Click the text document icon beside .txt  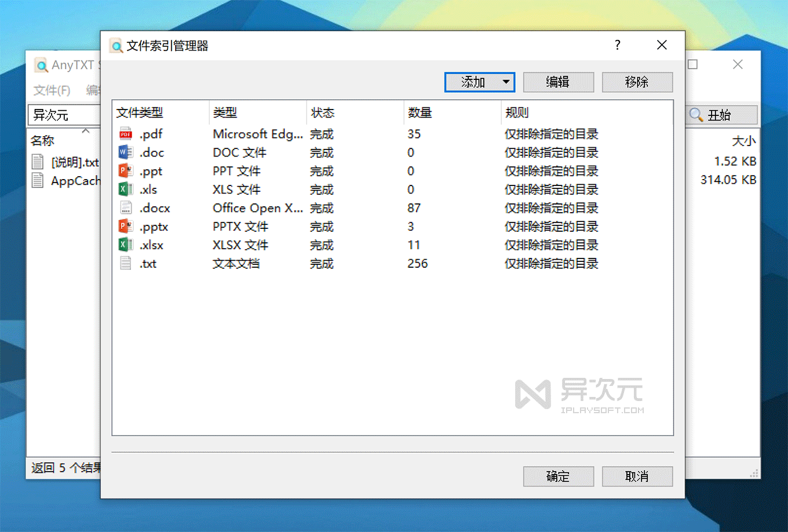point(126,263)
